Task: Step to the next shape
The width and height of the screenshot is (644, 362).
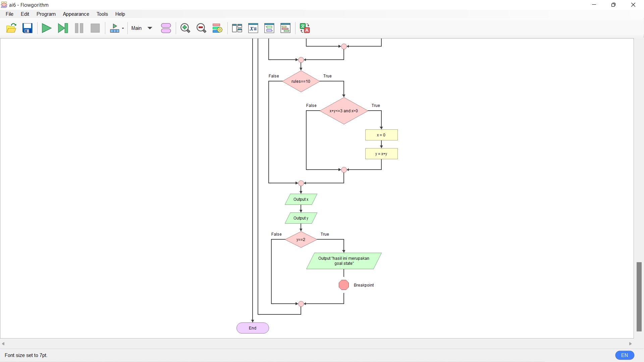Action: [x=63, y=28]
